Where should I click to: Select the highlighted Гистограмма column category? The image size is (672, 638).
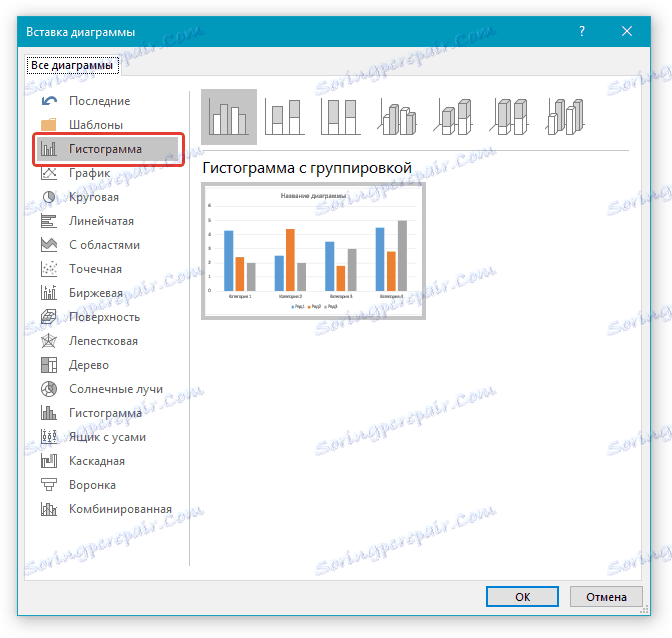(x=107, y=149)
